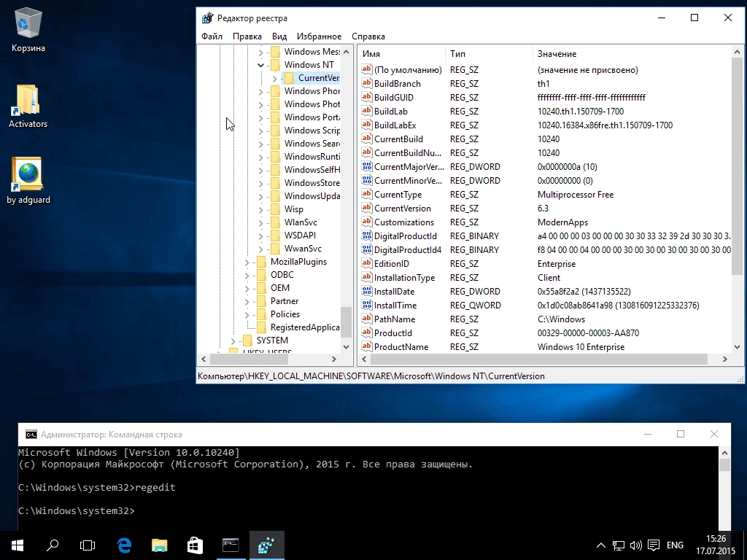Select the BuildBranch string value icon
747x560 pixels.
pos(366,83)
